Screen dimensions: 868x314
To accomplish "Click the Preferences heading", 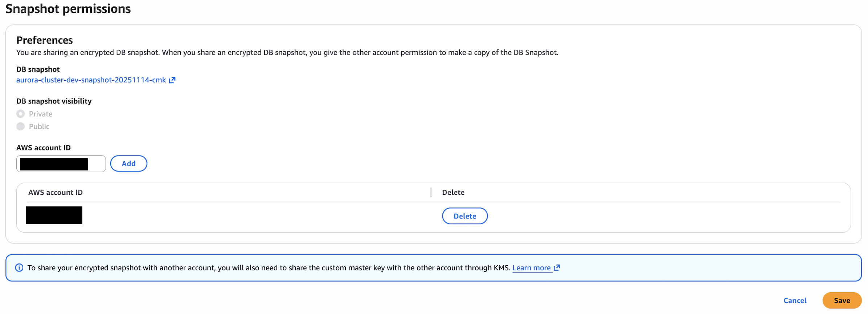I will (45, 40).
